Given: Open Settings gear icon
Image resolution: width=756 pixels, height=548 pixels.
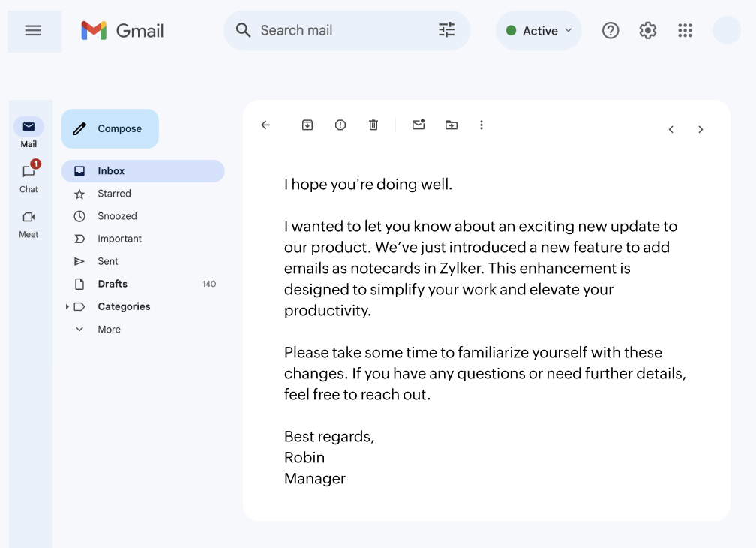Looking at the screenshot, I should [x=648, y=30].
